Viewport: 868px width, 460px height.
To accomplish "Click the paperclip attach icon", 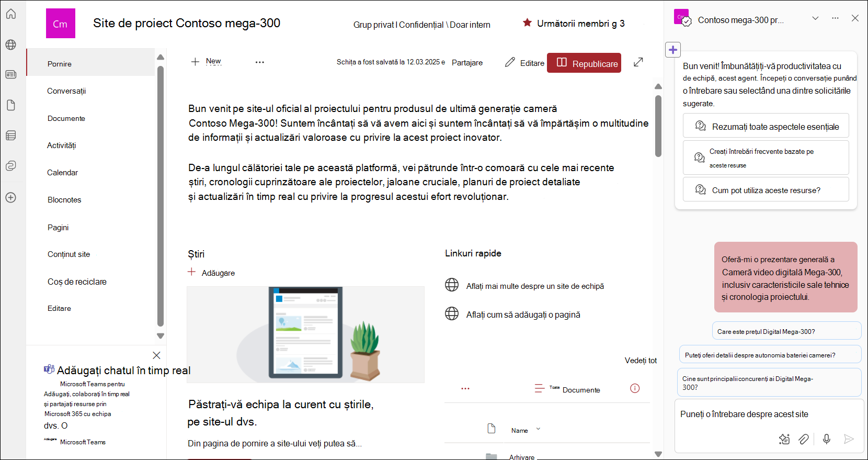I will (804, 439).
